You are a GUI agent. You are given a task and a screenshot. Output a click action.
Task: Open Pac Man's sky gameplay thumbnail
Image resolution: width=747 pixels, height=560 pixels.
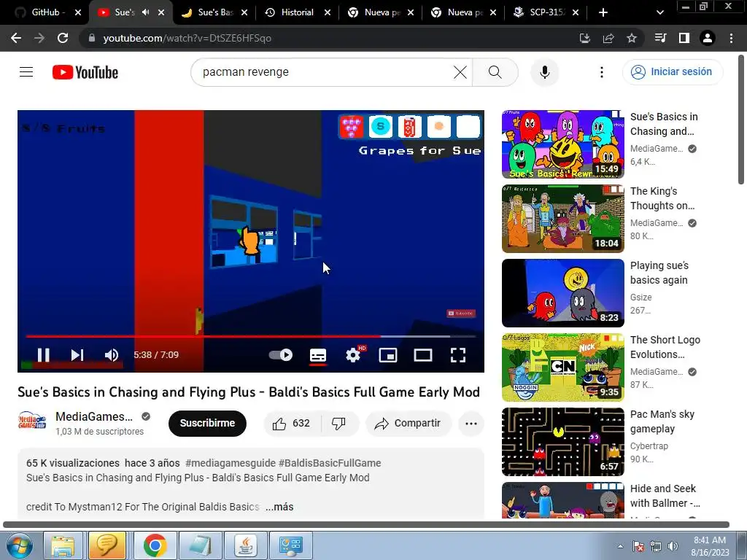562,441
